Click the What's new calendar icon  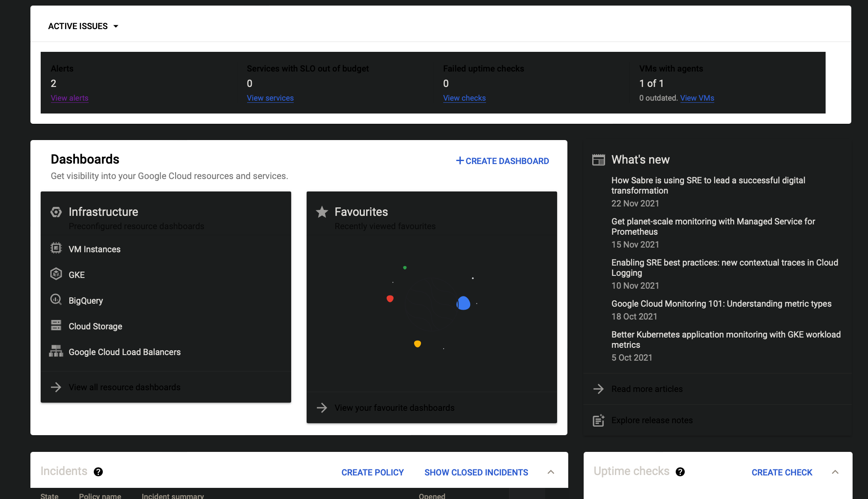598,159
